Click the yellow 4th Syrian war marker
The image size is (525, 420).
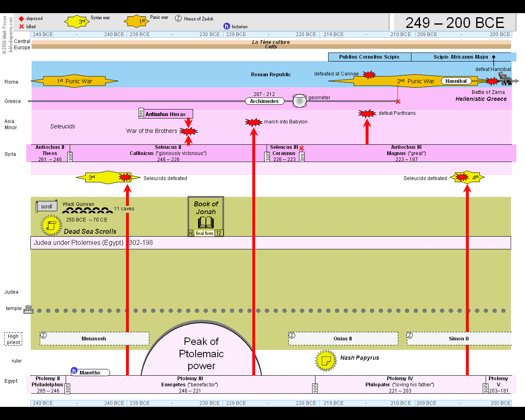468,178
